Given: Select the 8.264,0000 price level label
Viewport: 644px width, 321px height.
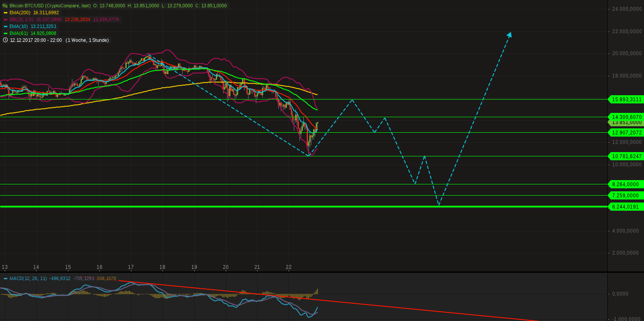Looking at the screenshot, I should coord(626,184).
